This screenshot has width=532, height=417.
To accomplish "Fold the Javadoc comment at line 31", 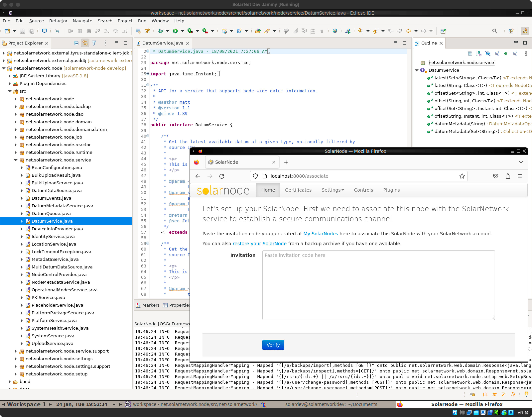I will pyautogui.click(x=148, y=85).
